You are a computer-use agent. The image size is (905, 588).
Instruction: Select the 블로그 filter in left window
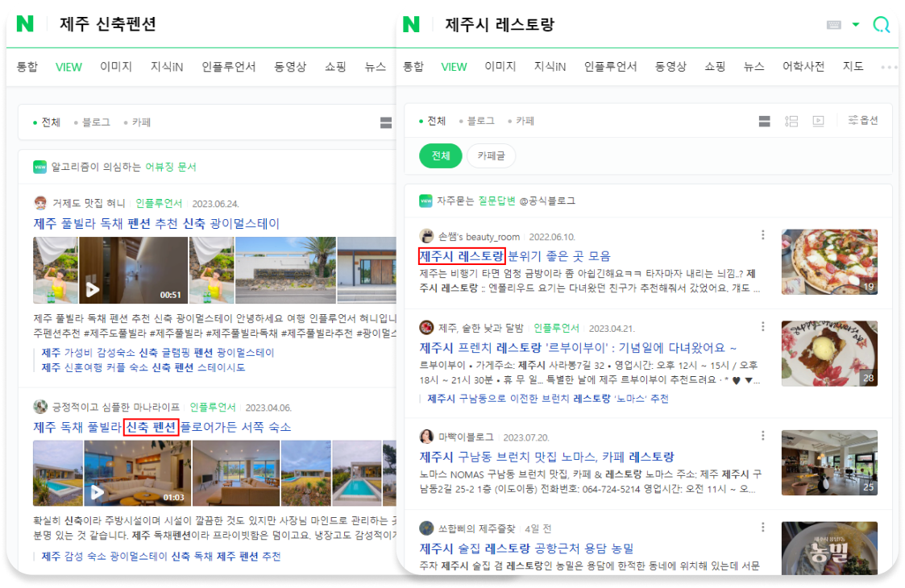click(95, 122)
